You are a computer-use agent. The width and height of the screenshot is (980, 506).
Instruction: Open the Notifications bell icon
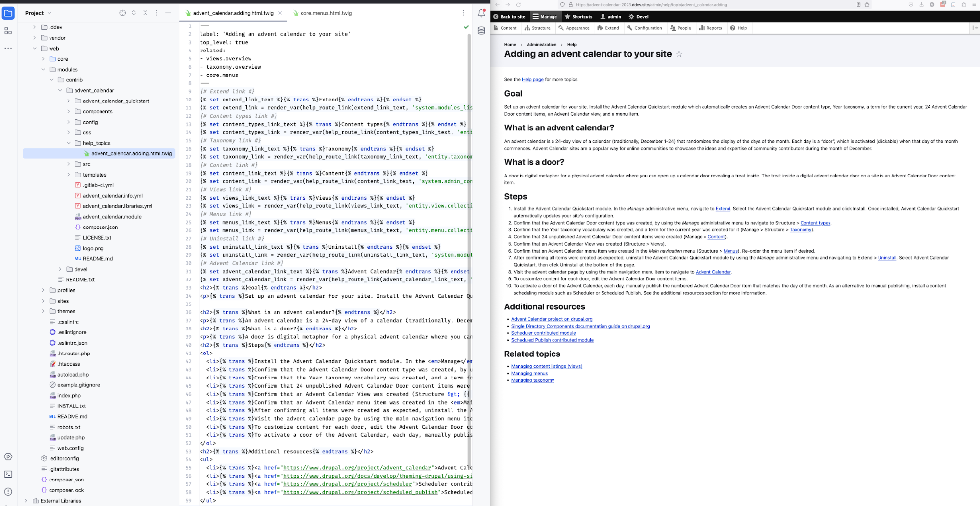tap(481, 13)
